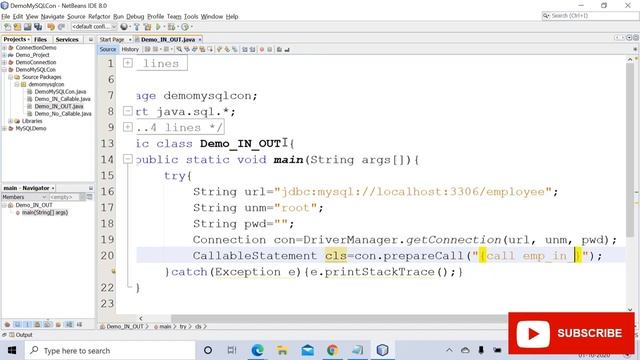Click the Source view button

(108, 49)
